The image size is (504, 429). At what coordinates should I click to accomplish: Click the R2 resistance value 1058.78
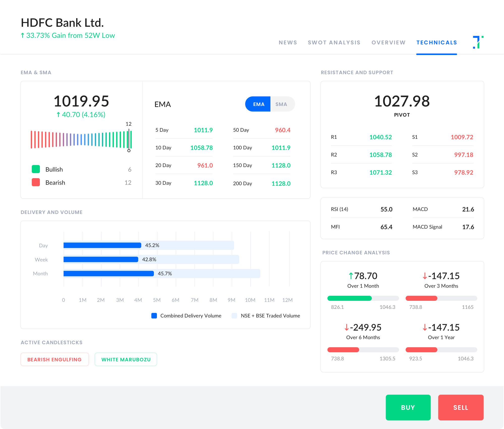381,155
